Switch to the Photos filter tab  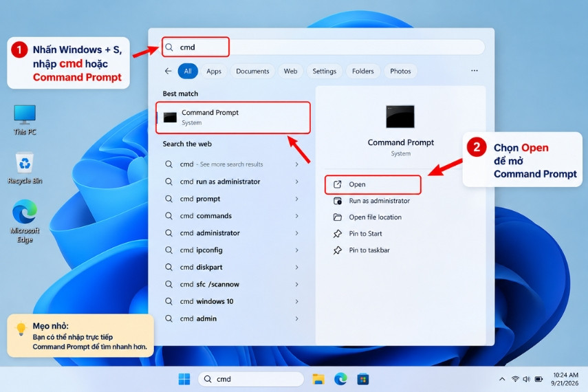click(400, 71)
